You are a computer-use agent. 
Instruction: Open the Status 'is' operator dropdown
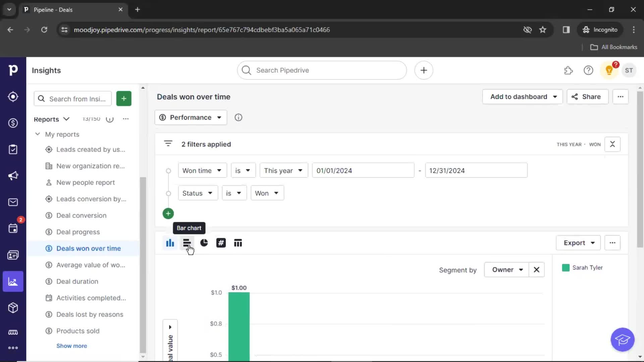click(x=234, y=193)
